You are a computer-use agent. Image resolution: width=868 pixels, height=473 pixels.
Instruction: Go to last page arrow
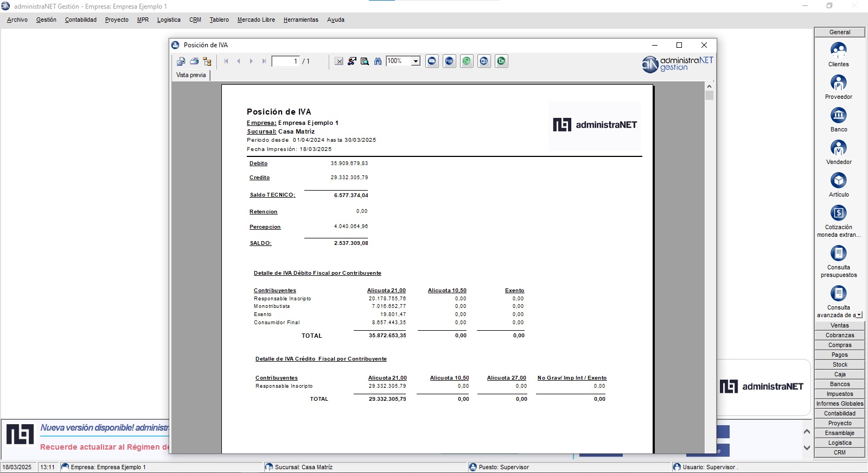(264, 61)
